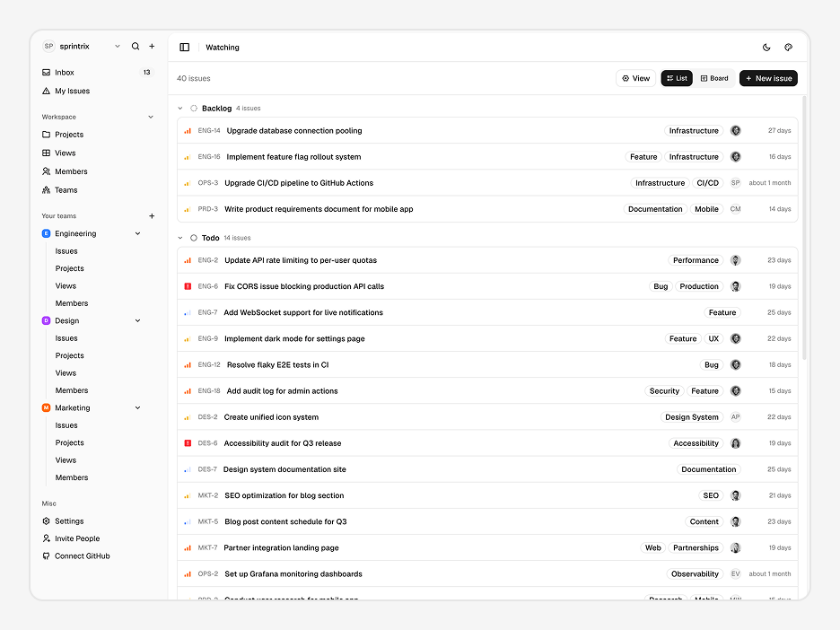The height and width of the screenshot is (630, 840).
Task: Click the Feature label on ENG-16
Action: 643,157
